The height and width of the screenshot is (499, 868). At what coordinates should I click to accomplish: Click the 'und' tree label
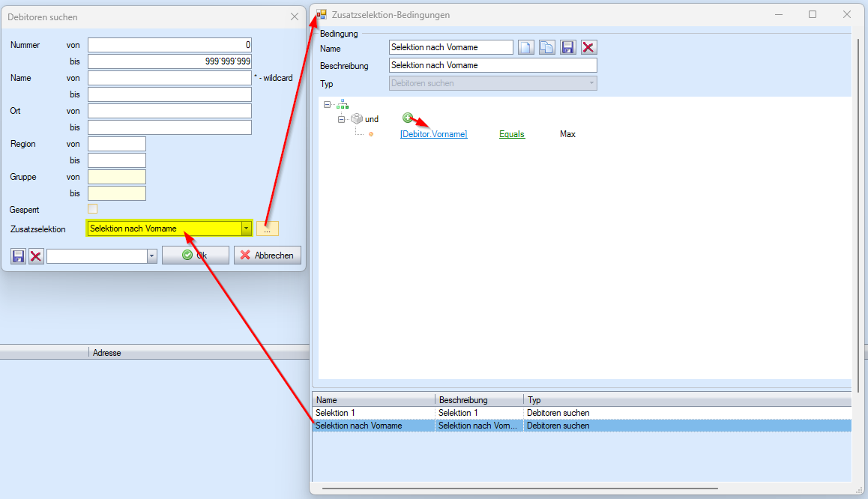(372, 119)
